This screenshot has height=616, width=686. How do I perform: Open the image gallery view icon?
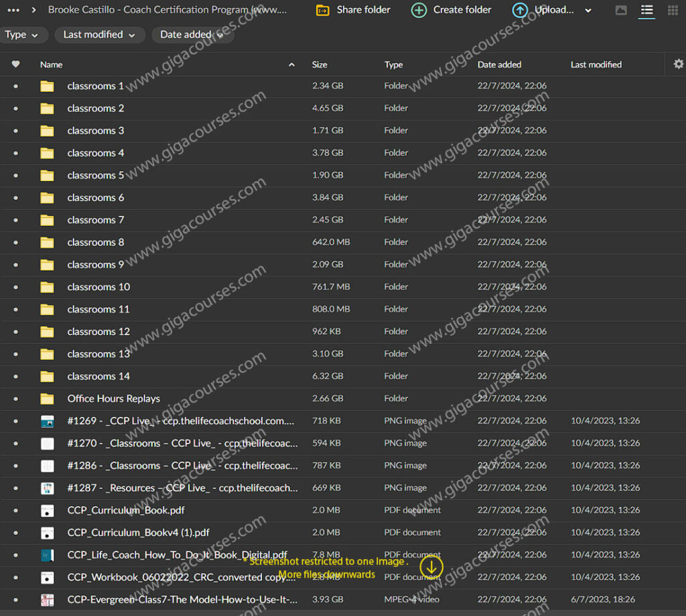tap(621, 10)
